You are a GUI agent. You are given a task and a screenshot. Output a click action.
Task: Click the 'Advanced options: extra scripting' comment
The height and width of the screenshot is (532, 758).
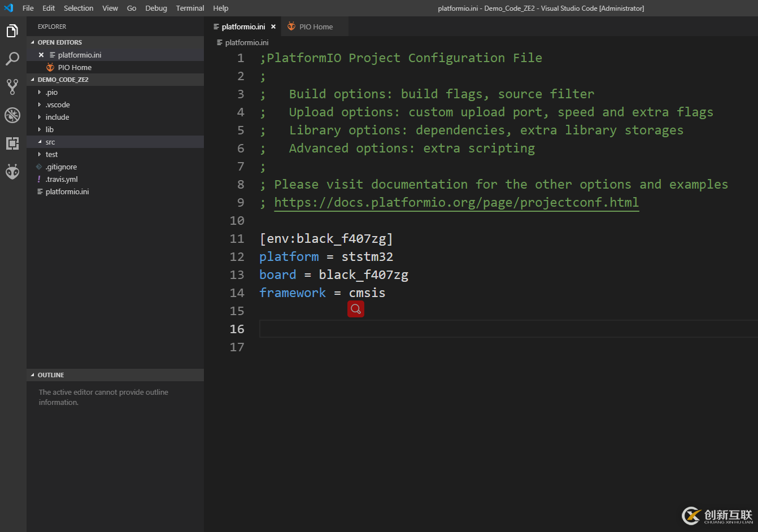(412, 148)
